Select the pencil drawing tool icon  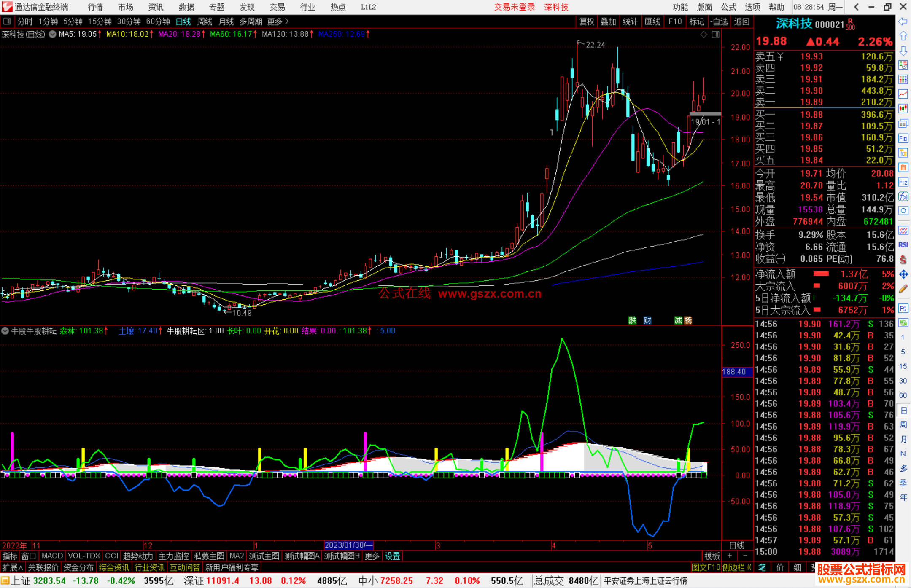pos(903,289)
